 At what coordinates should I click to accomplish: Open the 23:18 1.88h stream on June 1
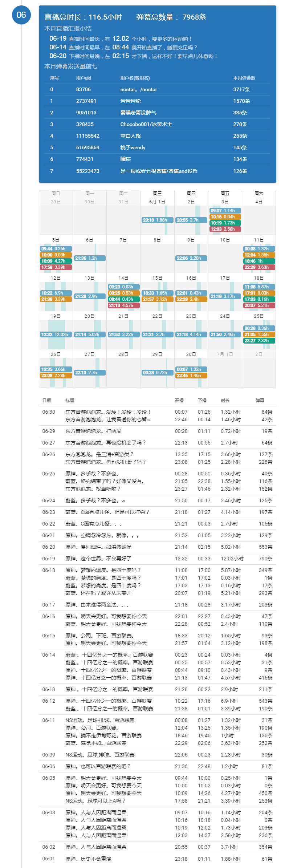(157, 220)
